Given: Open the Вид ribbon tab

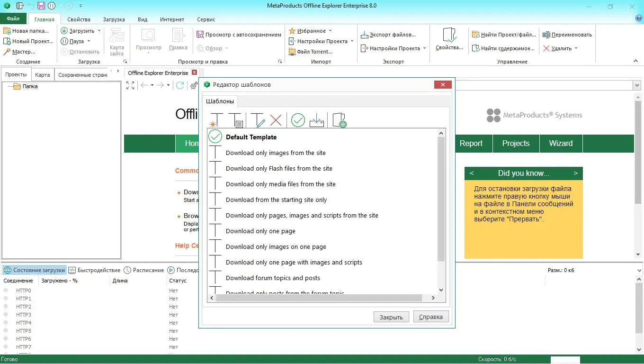Looking at the screenshot, I should (143, 19).
